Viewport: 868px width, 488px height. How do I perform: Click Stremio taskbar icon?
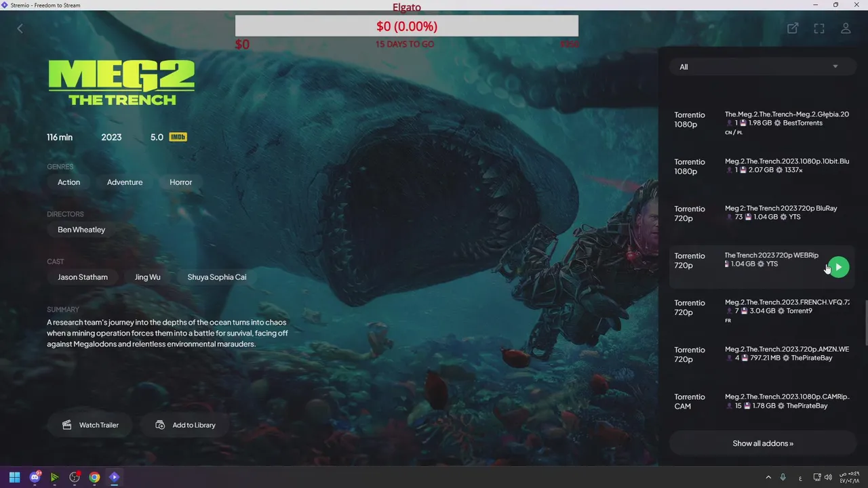pos(114,477)
